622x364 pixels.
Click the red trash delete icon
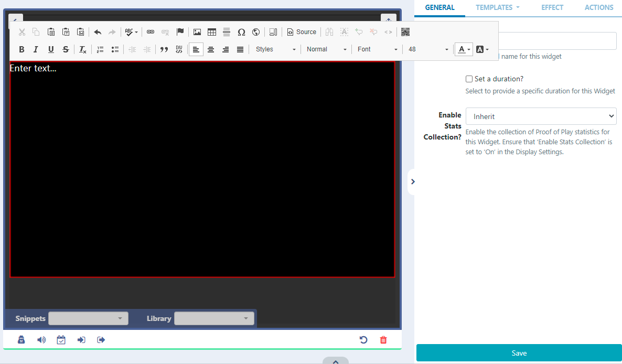click(383, 340)
